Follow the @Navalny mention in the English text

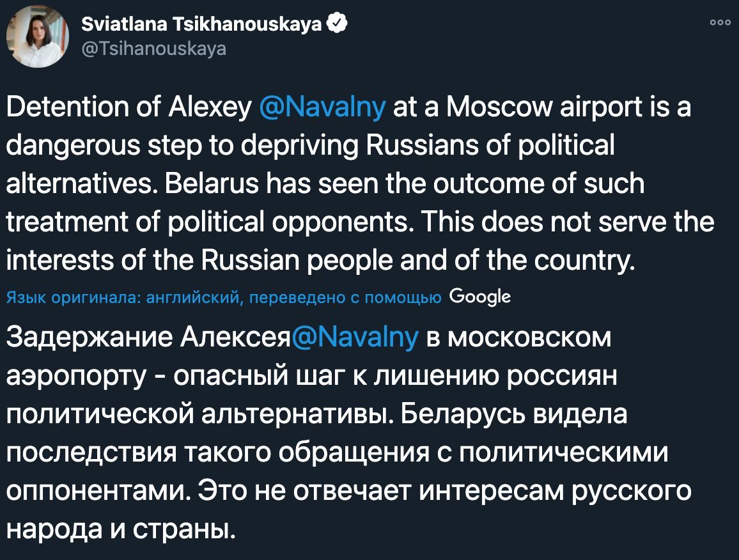click(322, 107)
